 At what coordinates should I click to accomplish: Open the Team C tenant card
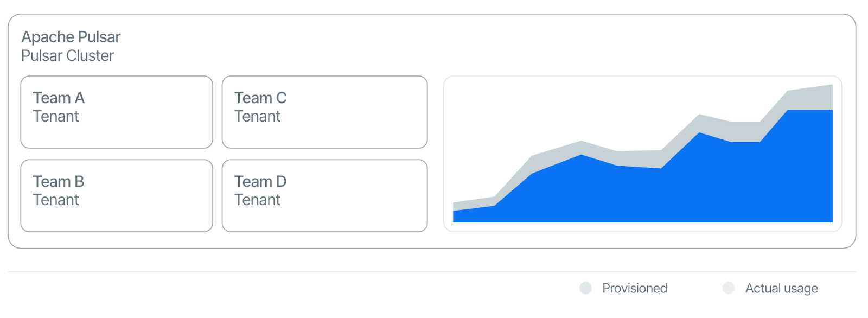[x=324, y=130]
